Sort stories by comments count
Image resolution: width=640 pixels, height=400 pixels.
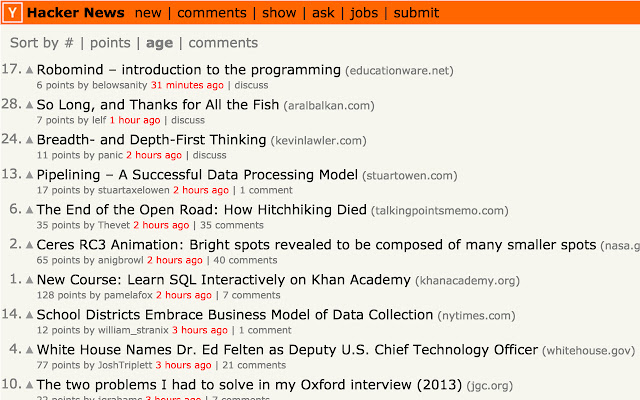pyautogui.click(x=223, y=43)
